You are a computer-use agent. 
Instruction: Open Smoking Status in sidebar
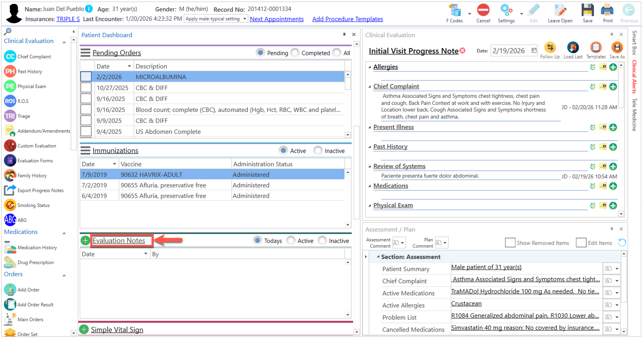(x=33, y=205)
